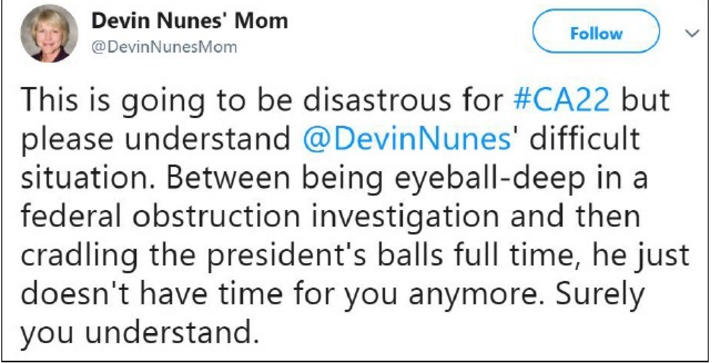Image resolution: width=714 pixels, height=363 pixels.
Task: Open the Devin Nunes' Mom profile avatar
Action: pyautogui.click(x=48, y=33)
